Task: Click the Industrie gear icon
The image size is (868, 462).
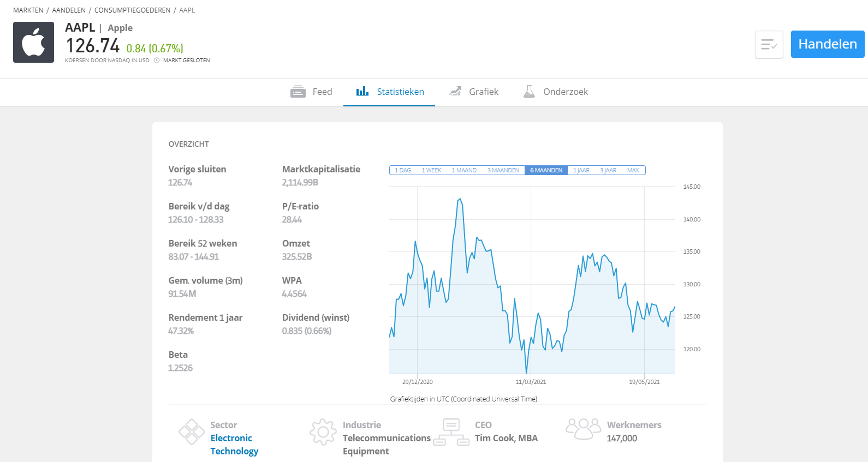Action: pos(323,432)
